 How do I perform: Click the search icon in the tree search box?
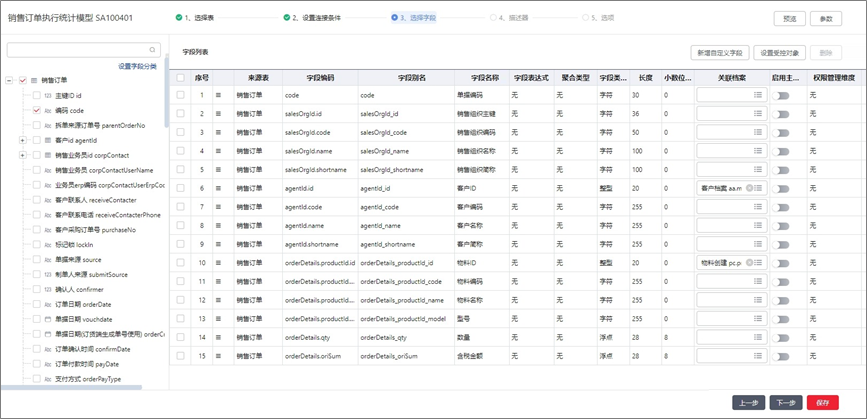point(152,49)
